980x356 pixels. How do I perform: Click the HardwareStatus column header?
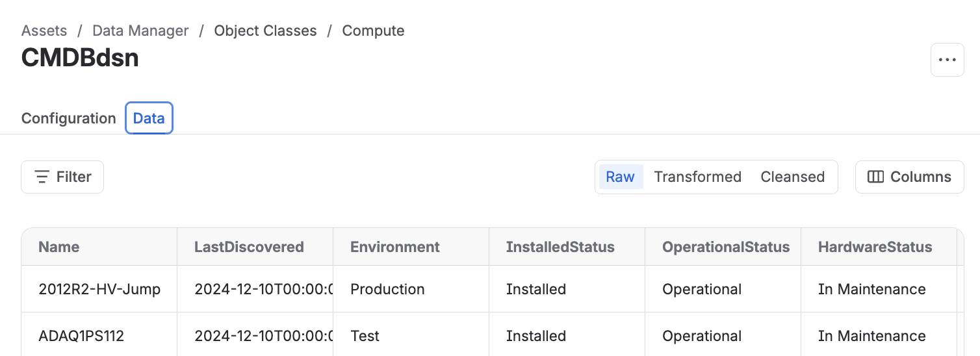(879, 247)
